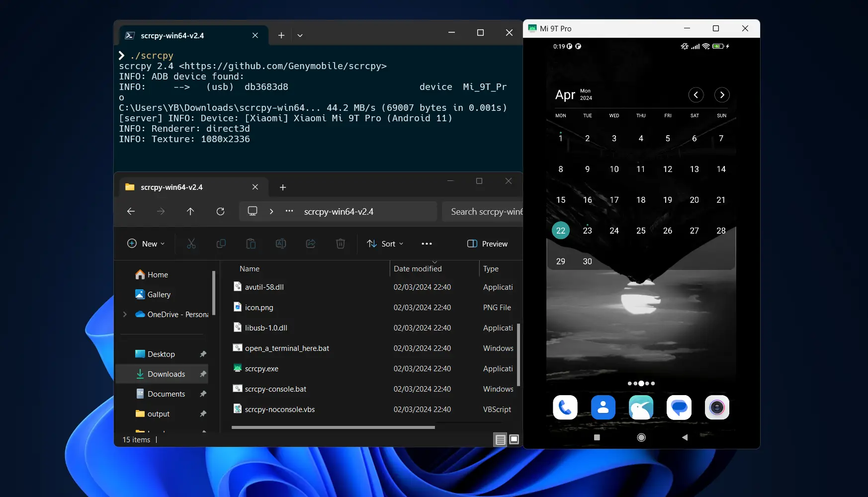This screenshot has width=868, height=497.
Task: Click the Rename icon in Explorer toolbar
Action: click(281, 244)
